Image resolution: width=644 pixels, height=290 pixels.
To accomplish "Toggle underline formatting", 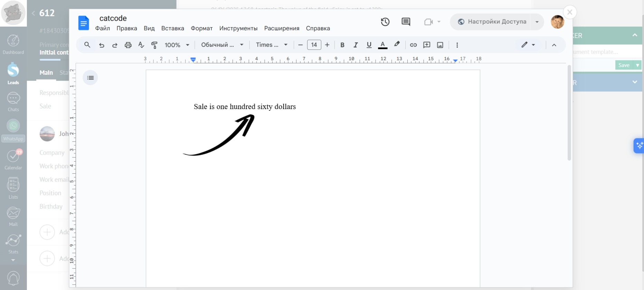I will pos(369,45).
